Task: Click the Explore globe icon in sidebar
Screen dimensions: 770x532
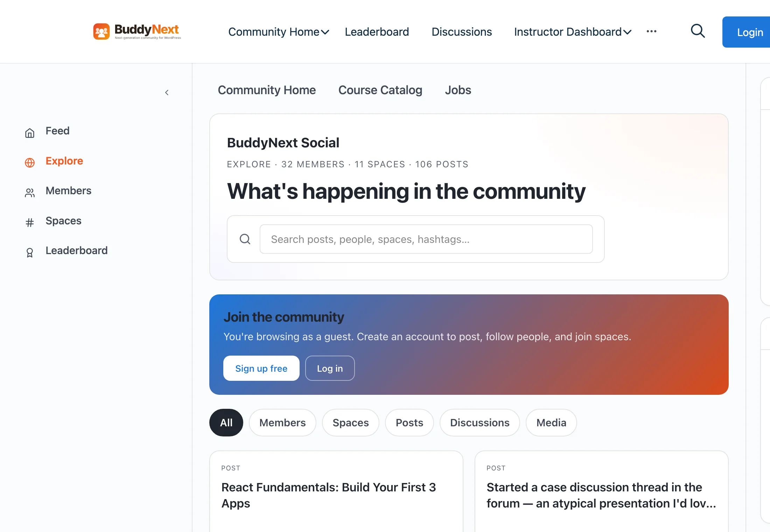Action: coord(30,163)
